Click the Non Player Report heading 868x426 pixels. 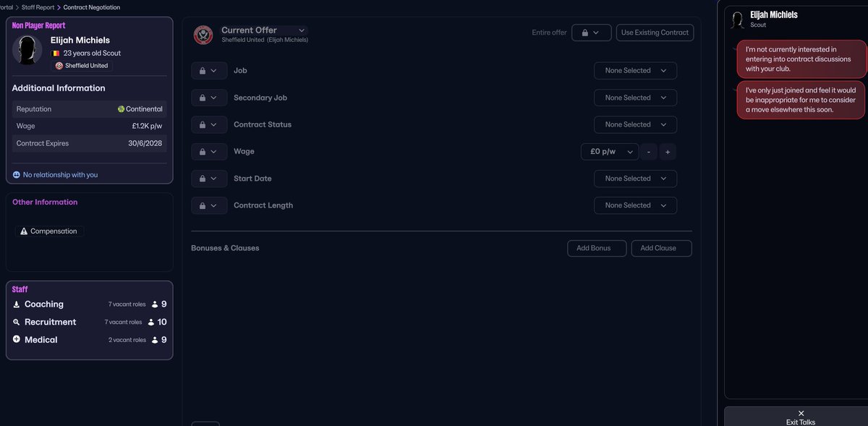tap(38, 25)
